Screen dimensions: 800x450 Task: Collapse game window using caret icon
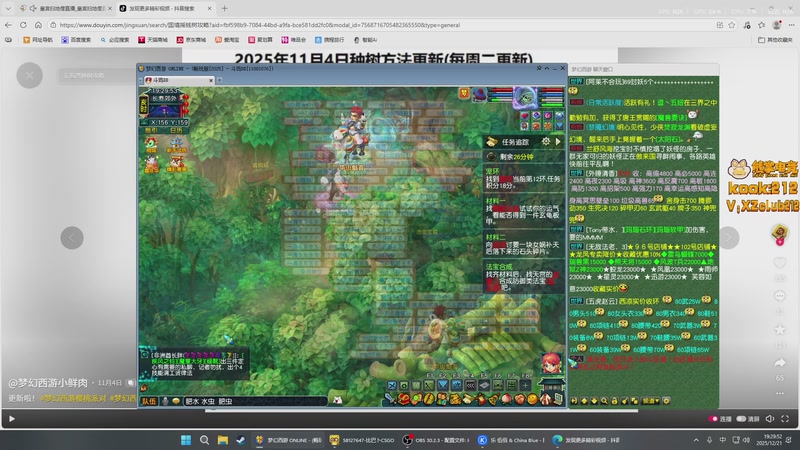tap(547, 68)
